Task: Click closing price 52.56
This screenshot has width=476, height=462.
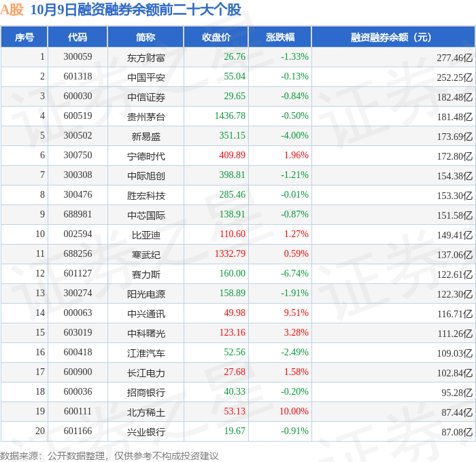Action: tap(235, 353)
